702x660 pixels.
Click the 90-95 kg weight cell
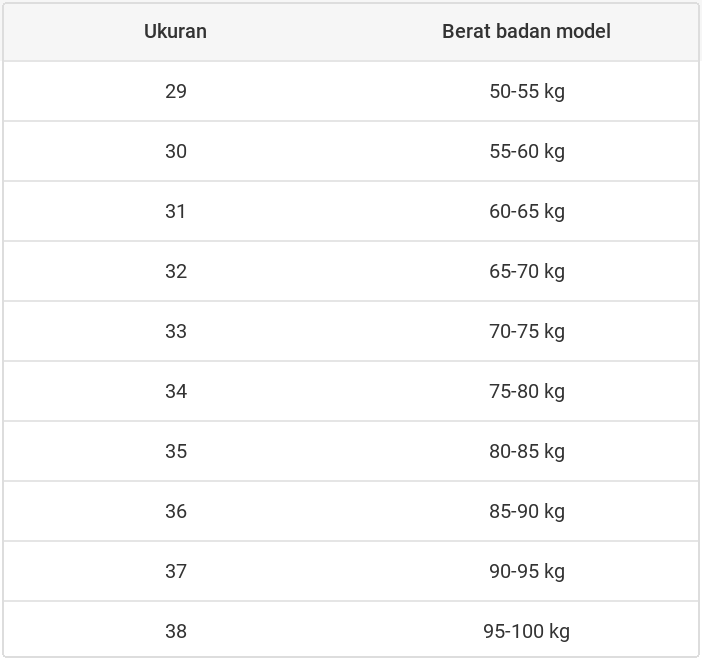pyautogui.click(x=527, y=571)
